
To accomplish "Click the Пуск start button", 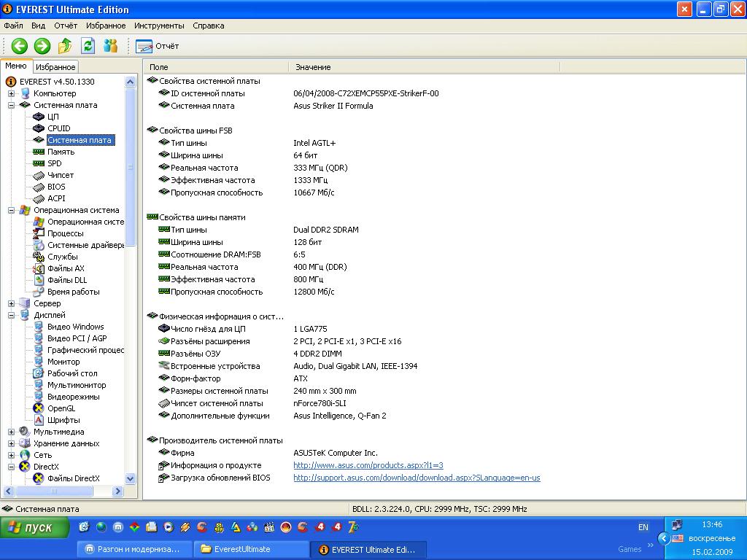I will point(35,527).
